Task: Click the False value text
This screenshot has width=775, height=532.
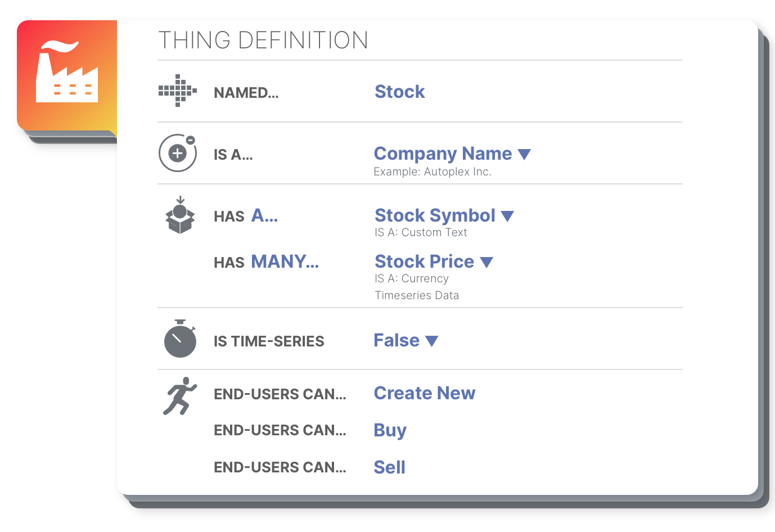Action: [x=397, y=340]
